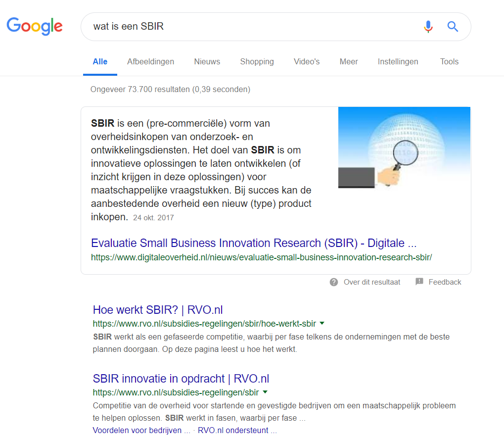
Task: Click the green rvo.nl/subsidies-regelingen/sbir URL text
Action: (176, 392)
